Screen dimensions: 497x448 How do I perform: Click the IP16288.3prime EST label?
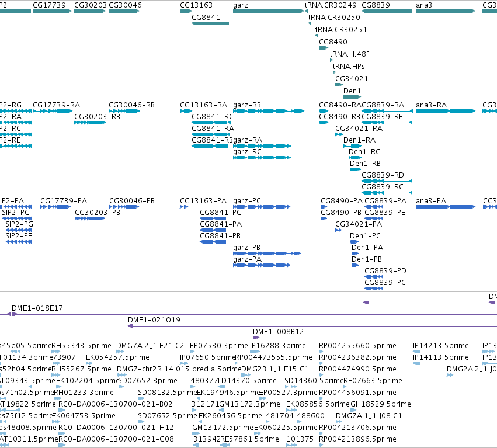point(278,346)
